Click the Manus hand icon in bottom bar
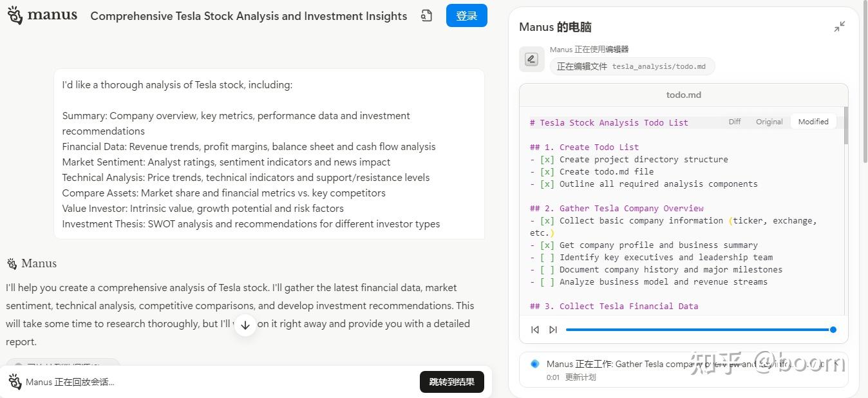 (15, 382)
